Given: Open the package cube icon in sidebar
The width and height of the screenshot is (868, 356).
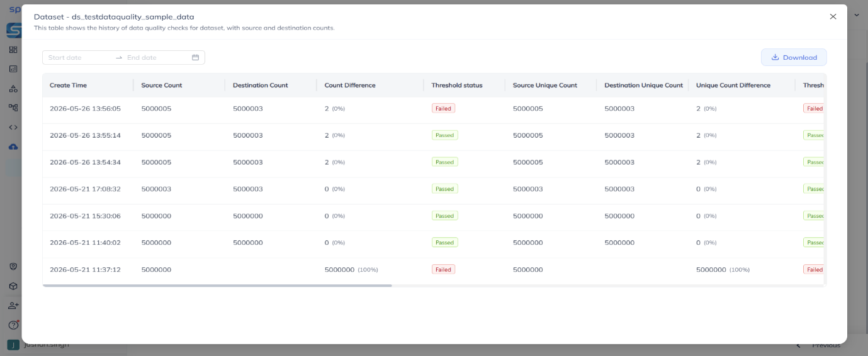Looking at the screenshot, I should 13,286.
